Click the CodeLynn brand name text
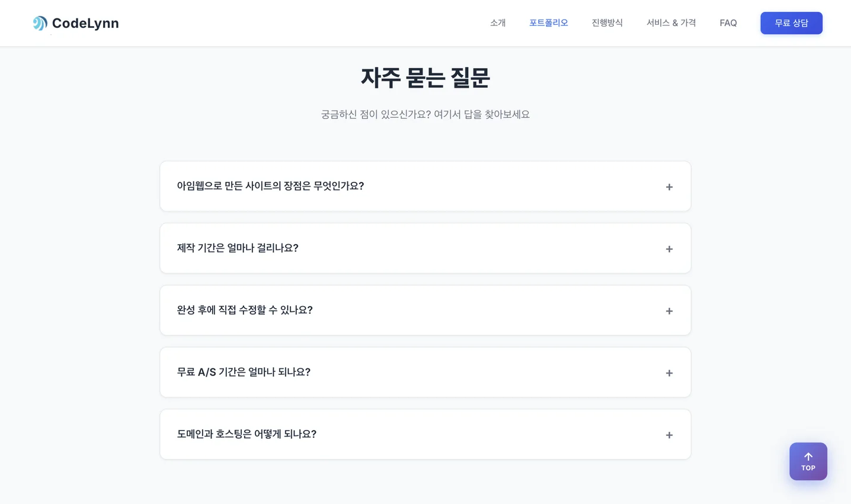The image size is (851, 504). tap(85, 23)
